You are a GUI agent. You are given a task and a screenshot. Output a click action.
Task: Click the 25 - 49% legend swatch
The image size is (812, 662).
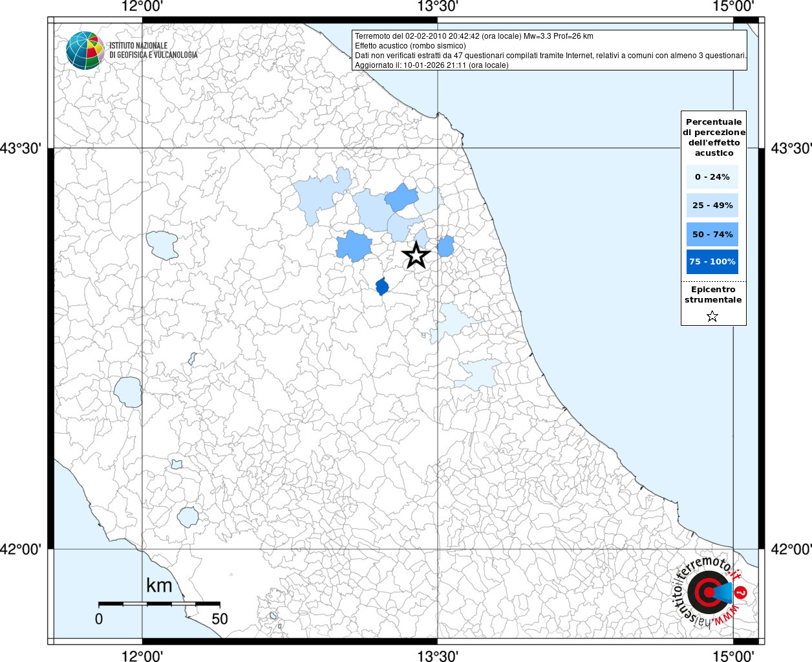pyautogui.click(x=712, y=206)
